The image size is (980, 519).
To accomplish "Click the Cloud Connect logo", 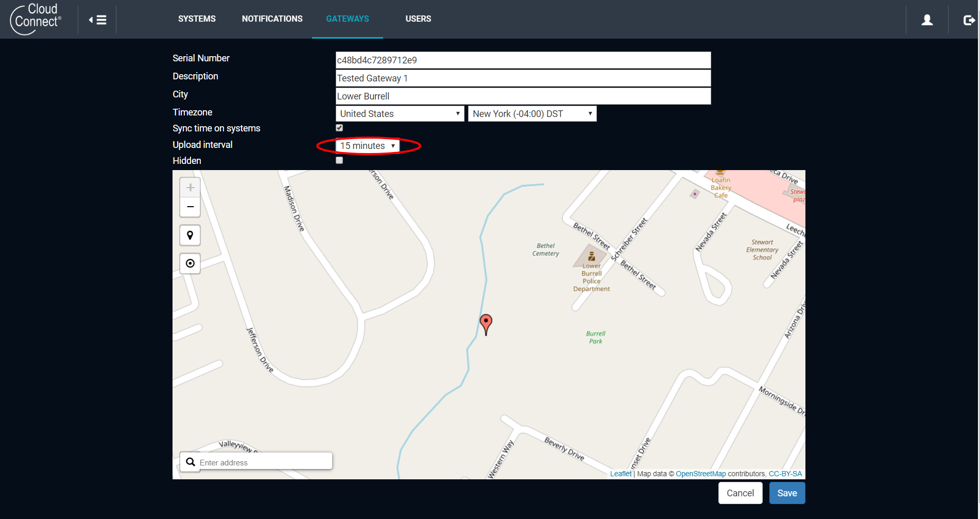I will coord(36,19).
